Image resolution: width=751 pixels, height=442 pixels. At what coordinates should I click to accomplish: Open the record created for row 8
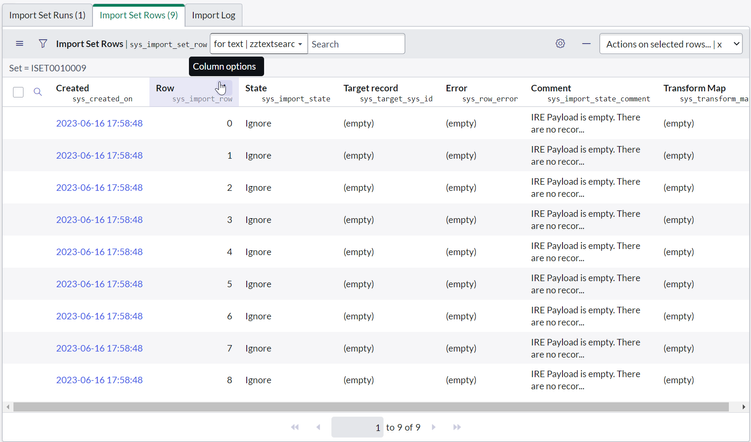pyautogui.click(x=99, y=380)
